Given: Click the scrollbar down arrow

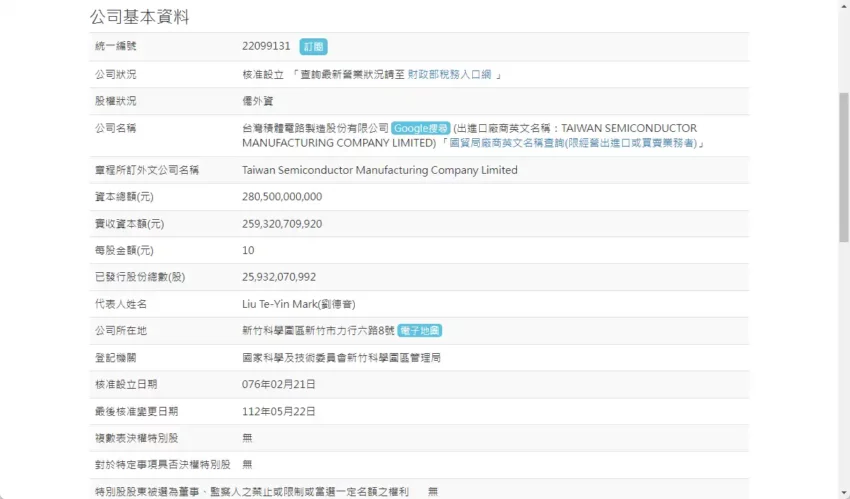Looking at the screenshot, I should click(844, 493).
